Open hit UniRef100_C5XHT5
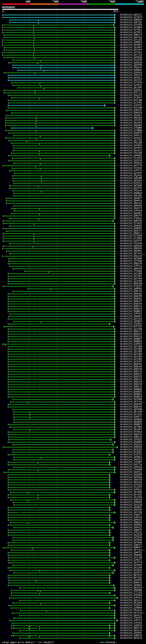Viewport: 146px width, 644px height. [131, 618]
